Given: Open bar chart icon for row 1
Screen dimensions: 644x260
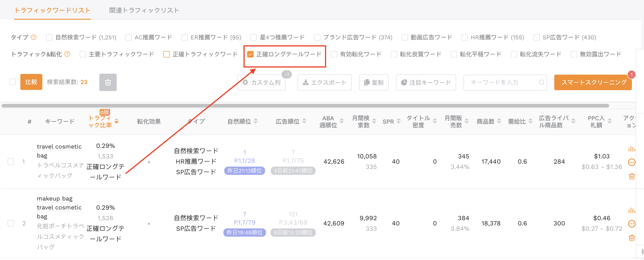Looking at the screenshot, I should pyautogui.click(x=631, y=149).
